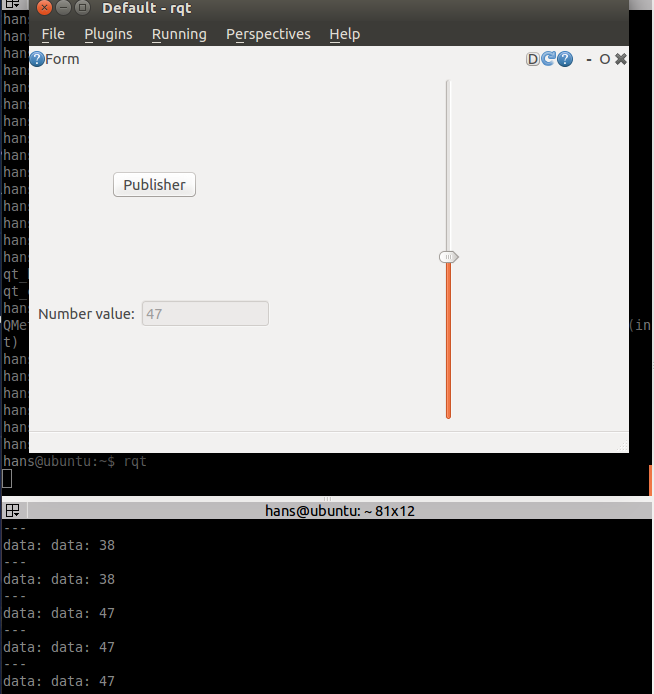Open the Running menu
This screenshot has width=654, height=694.
[x=179, y=34]
